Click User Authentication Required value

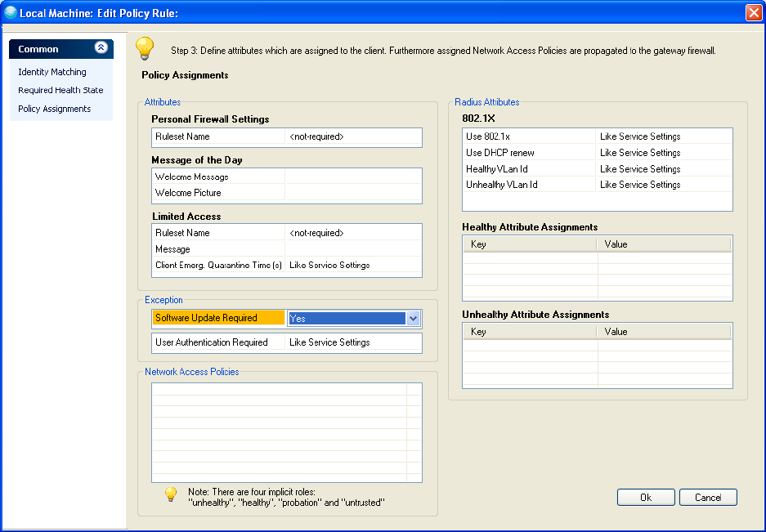[x=353, y=342]
